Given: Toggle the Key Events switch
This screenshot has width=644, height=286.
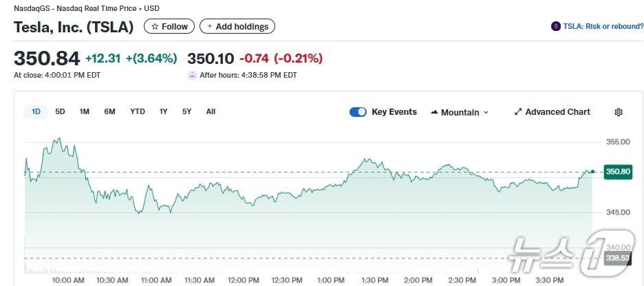Looking at the screenshot, I should point(358,112).
